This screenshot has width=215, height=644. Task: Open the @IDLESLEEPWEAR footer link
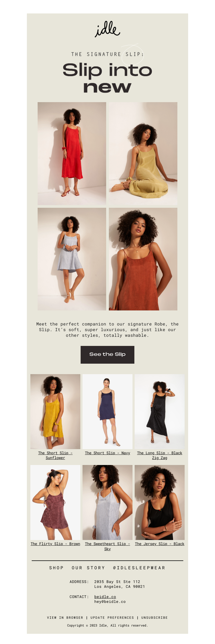[x=139, y=568]
